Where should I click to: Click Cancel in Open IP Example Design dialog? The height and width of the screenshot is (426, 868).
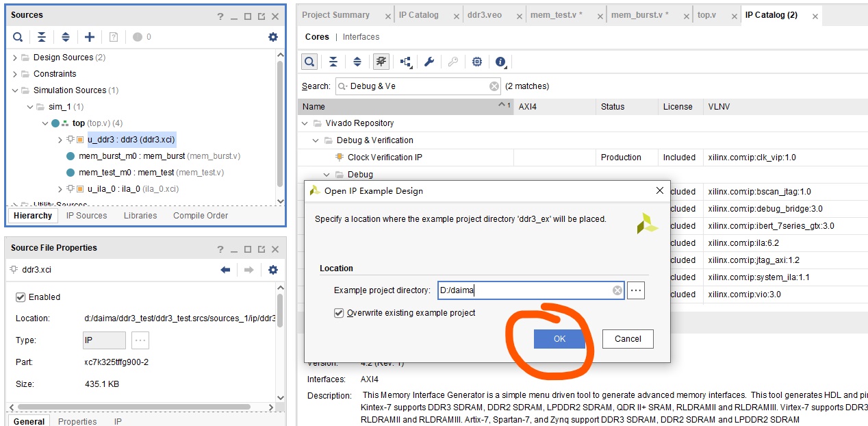click(x=628, y=339)
